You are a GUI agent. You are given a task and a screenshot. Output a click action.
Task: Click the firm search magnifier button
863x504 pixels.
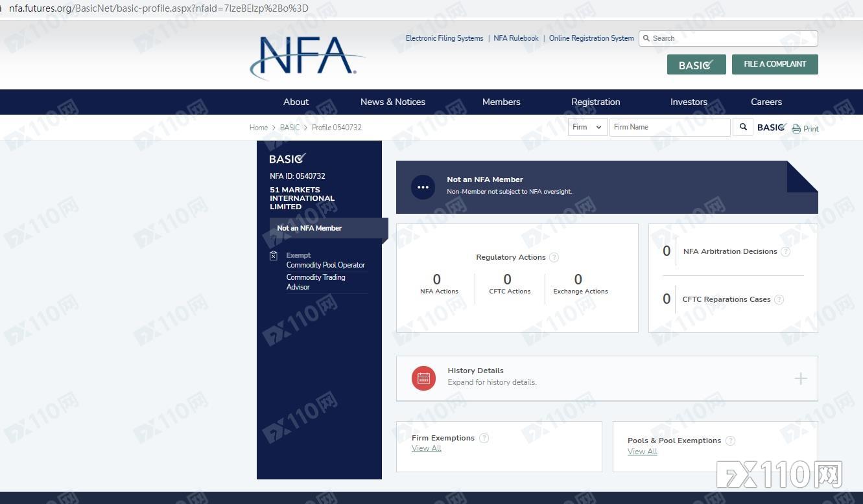tap(743, 127)
